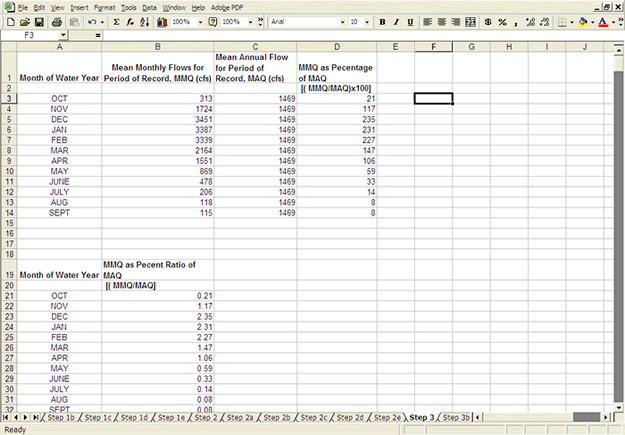Toggle Bold formatting
Image resolution: width=625 pixels, height=435 pixels.
click(x=382, y=21)
